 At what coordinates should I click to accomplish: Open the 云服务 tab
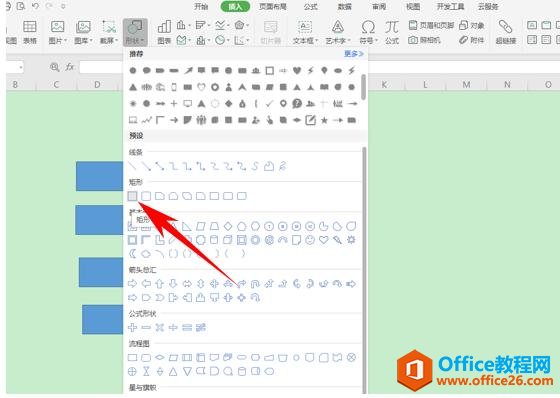(488, 6)
